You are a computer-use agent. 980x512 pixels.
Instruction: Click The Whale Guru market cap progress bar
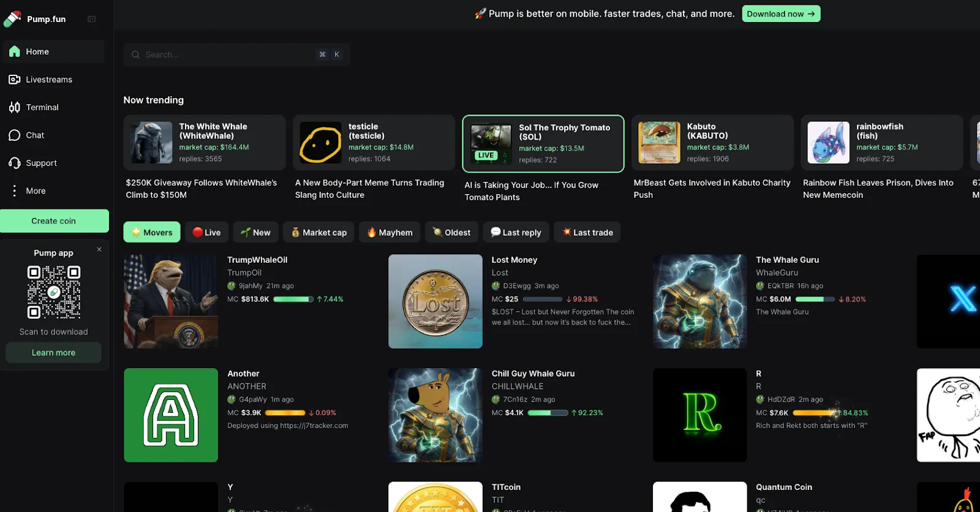pos(815,299)
